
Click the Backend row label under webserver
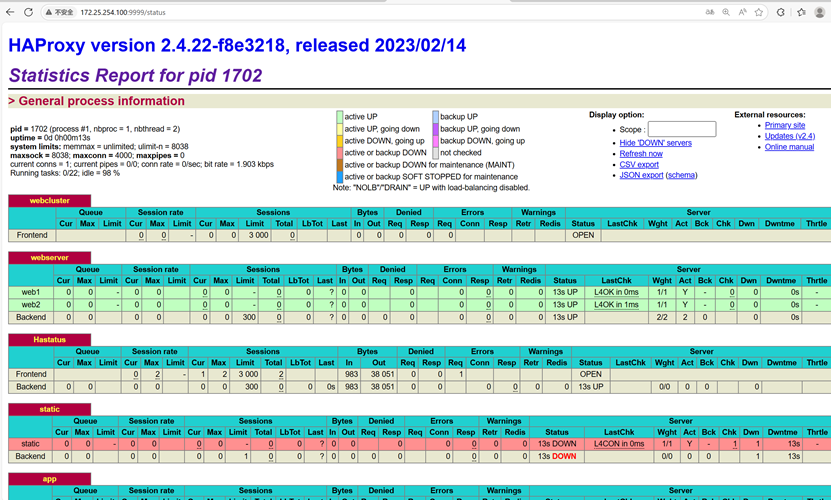[x=31, y=317]
